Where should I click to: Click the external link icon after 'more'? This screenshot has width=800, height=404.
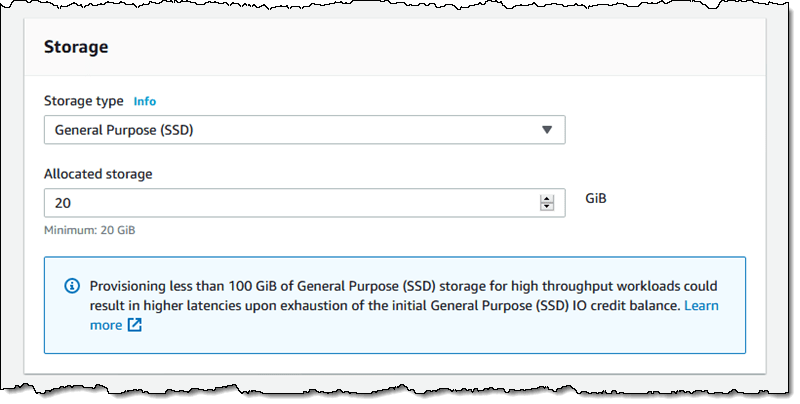135,325
